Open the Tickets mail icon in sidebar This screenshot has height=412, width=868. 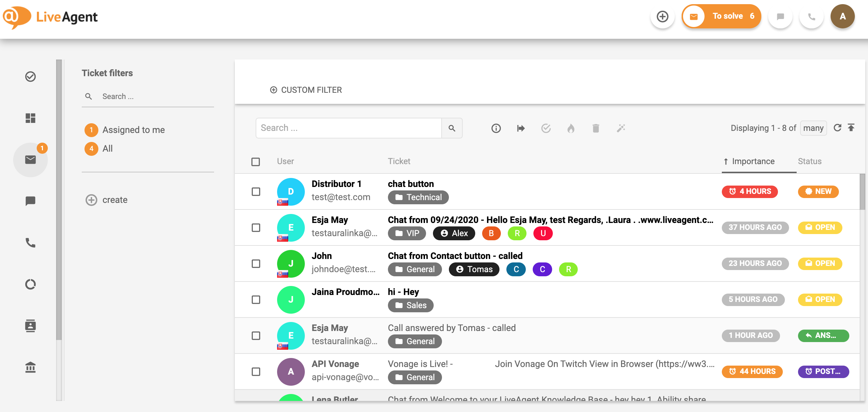[30, 160]
